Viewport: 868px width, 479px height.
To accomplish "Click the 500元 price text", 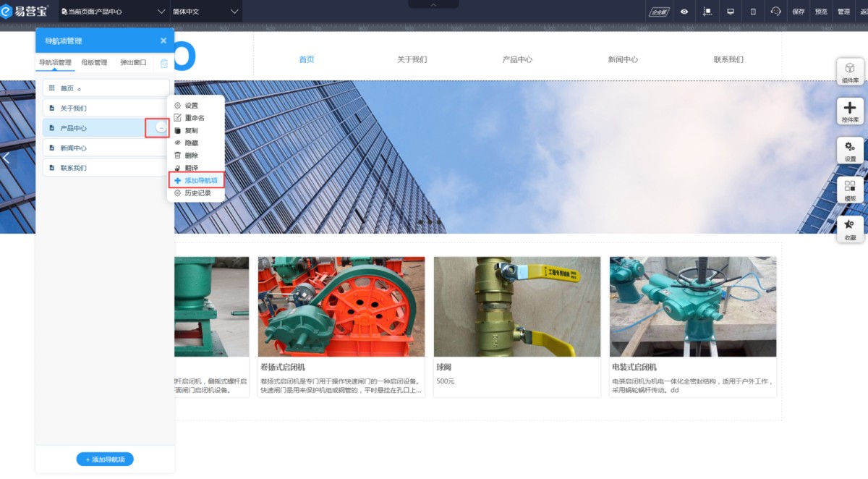I will pyautogui.click(x=446, y=381).
